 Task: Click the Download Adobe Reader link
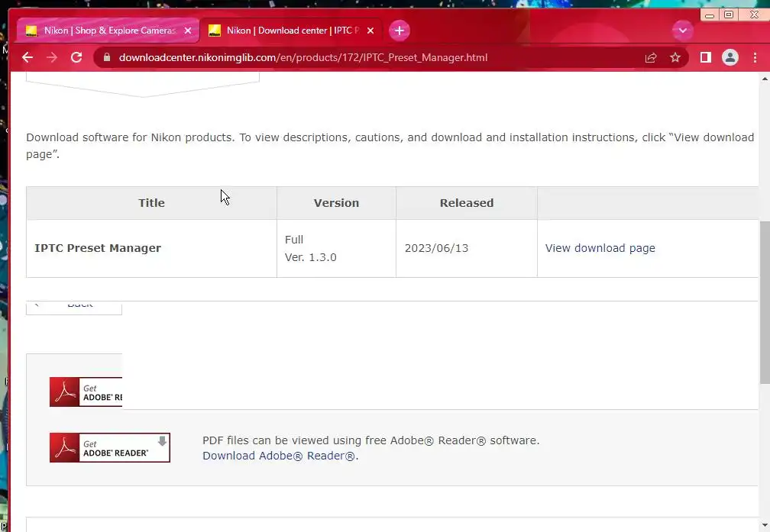tap(280, 456)
